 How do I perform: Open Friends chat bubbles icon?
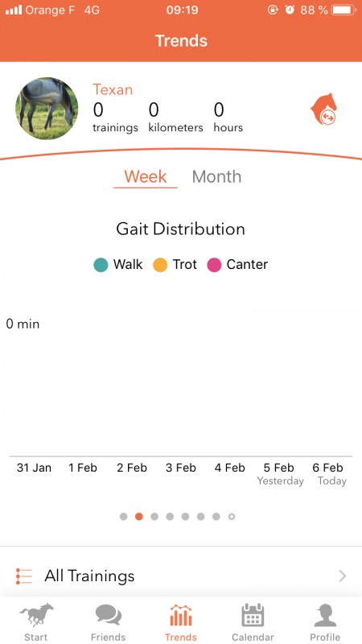(x=109, y=615)
